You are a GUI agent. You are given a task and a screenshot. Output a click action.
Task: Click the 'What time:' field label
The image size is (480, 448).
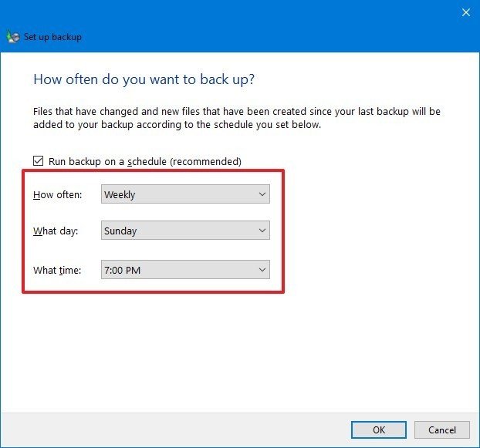[x=56, y=270]
